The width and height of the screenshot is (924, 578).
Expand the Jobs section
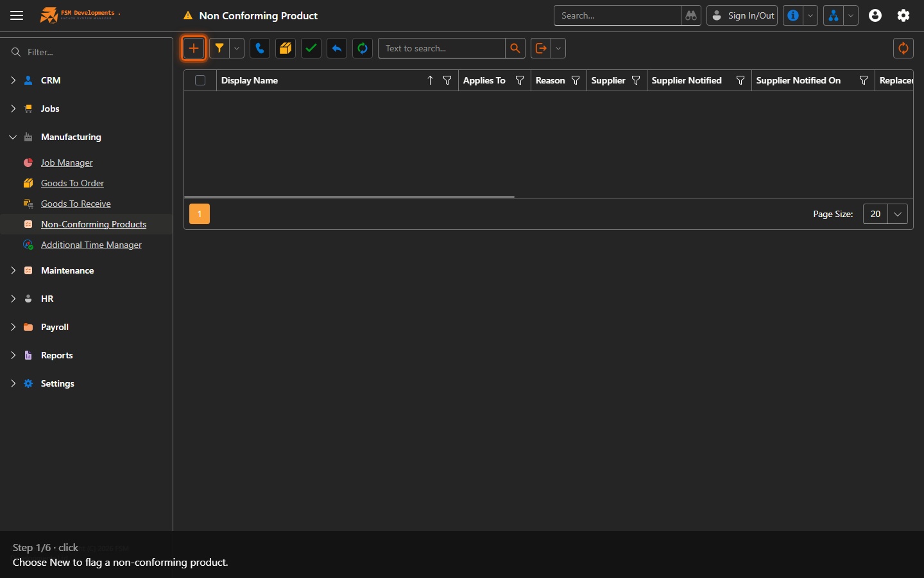click(13, 109)
